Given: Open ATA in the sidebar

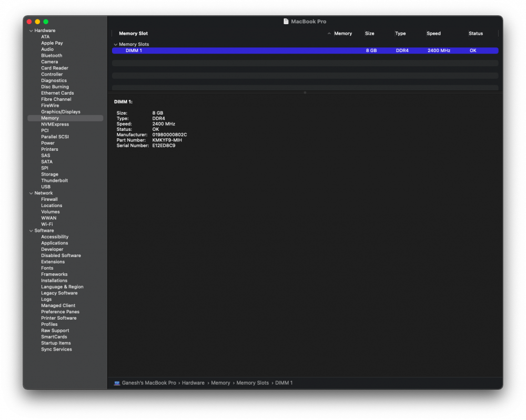Looking at the screenshot, I should point(45,37).
